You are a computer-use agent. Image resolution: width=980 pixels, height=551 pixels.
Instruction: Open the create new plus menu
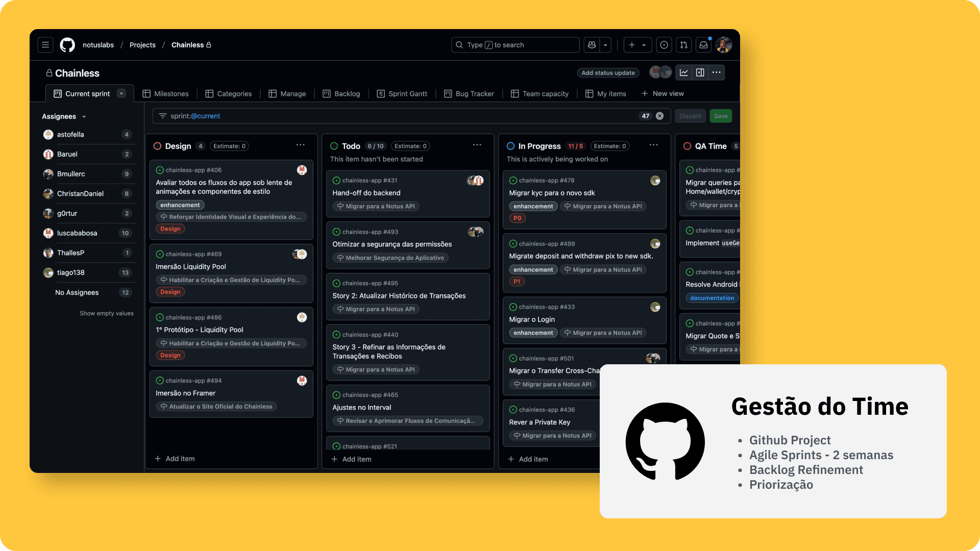(637, 45)
